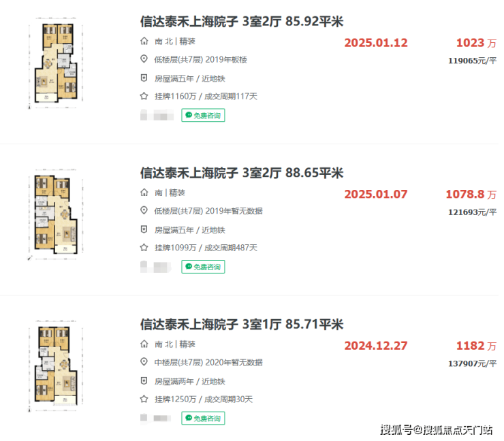The image size is (504, 441).
Task: Click 免费咨询 button in 88.65平米 listing
Action: pyautogui.click(x=203, y=267)
